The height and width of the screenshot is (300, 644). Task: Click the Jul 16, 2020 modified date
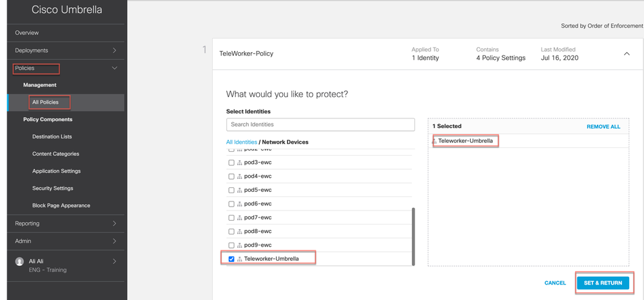coord(560,59)
